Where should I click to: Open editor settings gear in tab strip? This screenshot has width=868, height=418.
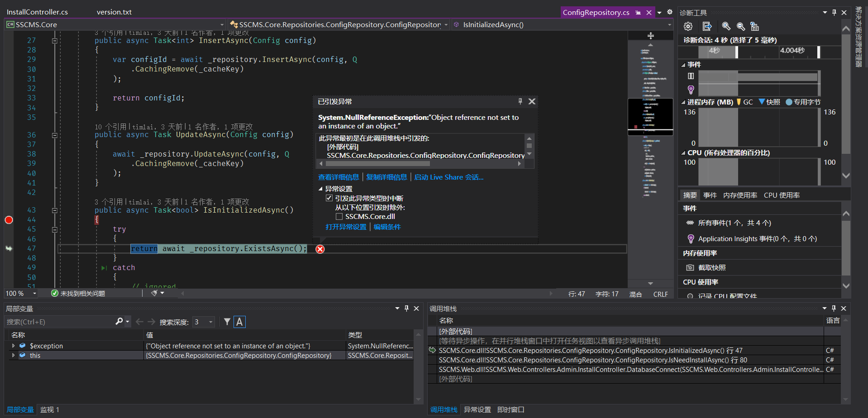point(670,12)
